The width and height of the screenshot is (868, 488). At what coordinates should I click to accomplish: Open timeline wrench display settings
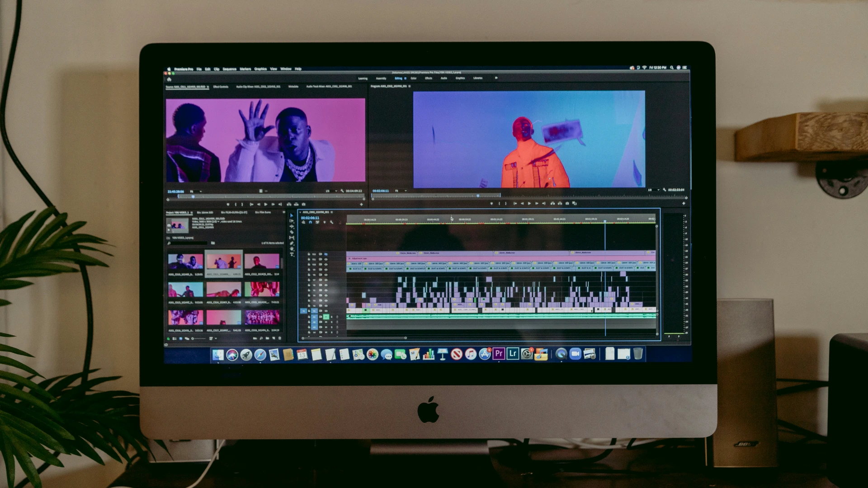(x=331, y=222)
